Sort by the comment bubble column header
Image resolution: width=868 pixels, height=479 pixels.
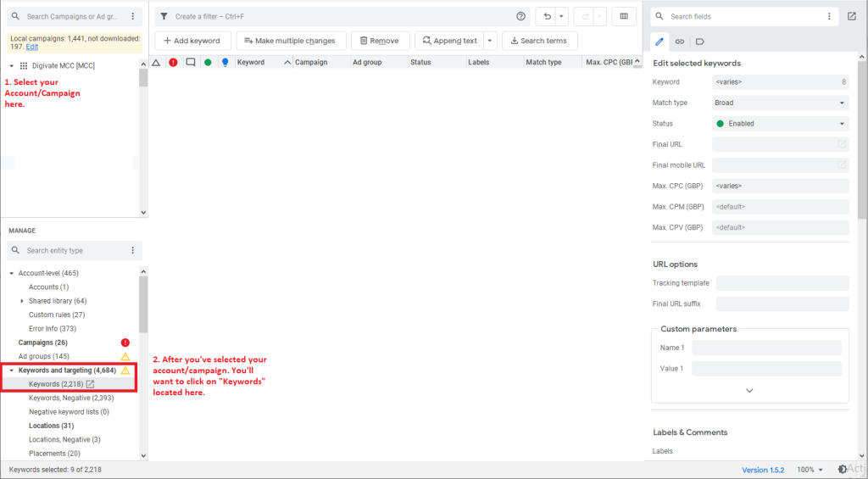coord(191,63)
